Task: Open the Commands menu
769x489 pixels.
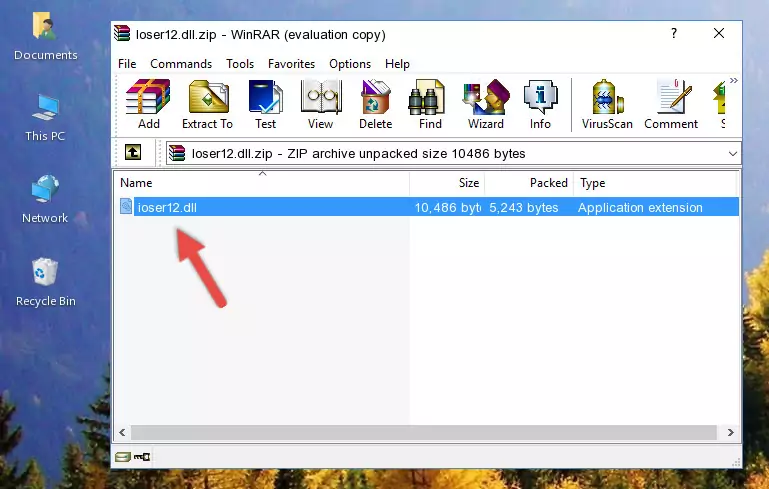Action: [181, 64]
